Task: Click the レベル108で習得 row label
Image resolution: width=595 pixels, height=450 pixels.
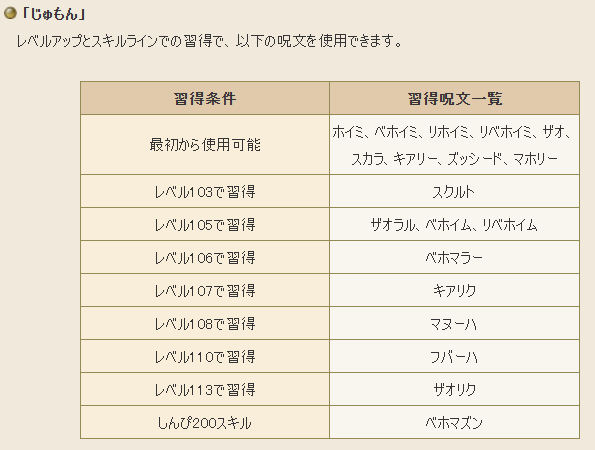Action: pyautogui.click(x=205, y=323)
